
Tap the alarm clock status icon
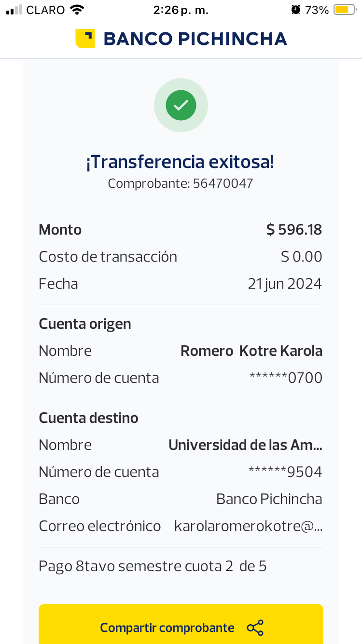[x=295, y=10]
